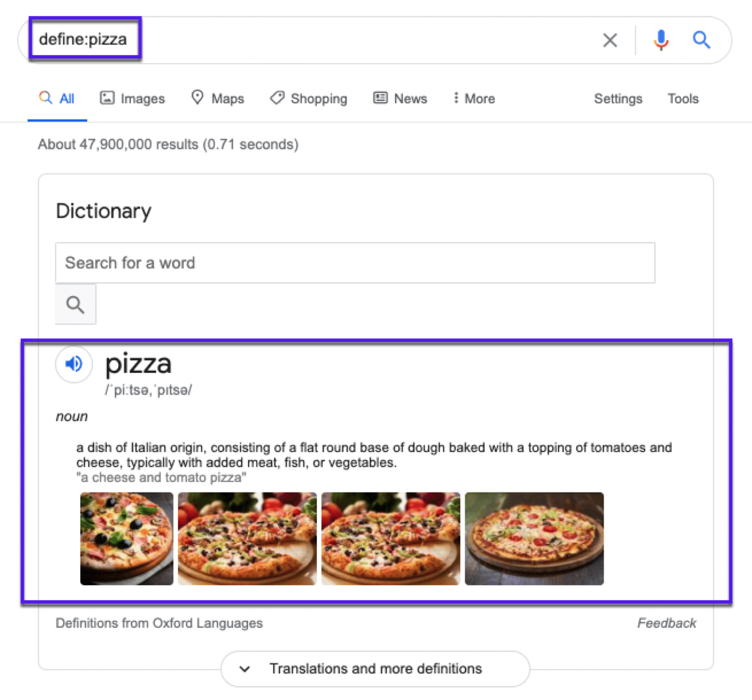The width and height of the screenshot is (752, 700).
Task: Click the price tag icon beside Shopping
Action: pyautogui.click(x=277, y=98)
